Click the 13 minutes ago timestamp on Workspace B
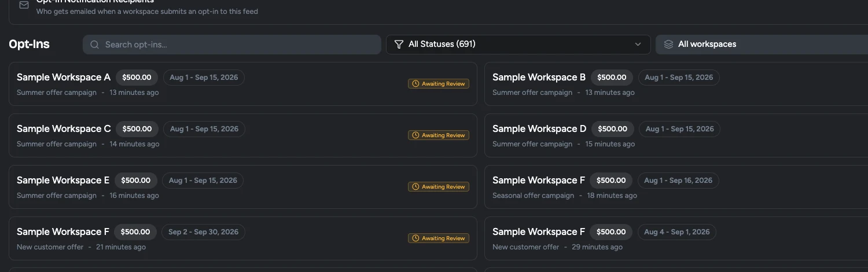The width and height of the screenshot is (868, 272). (610, 93)
